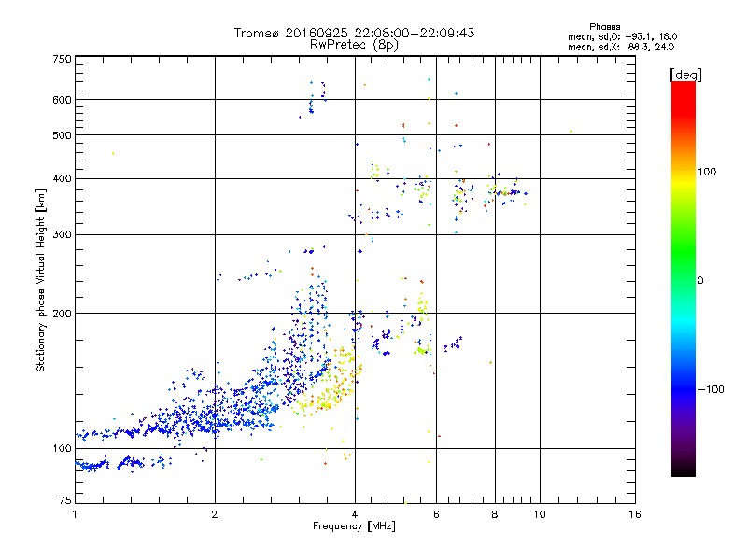Click the 'mean, sd,O: -93.1, 18.0' line
Screen dimensions: 747x560
[622, 36]
